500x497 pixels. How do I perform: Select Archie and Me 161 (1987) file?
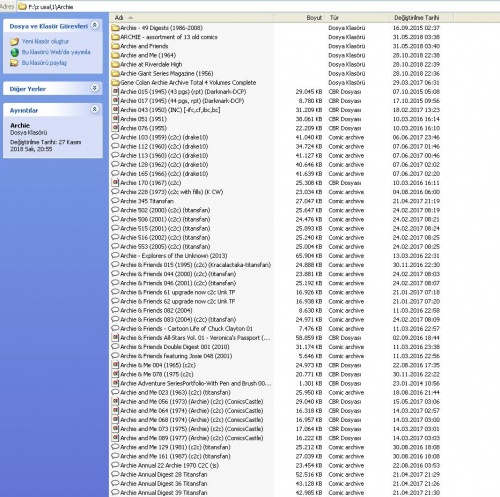point(175,456)
